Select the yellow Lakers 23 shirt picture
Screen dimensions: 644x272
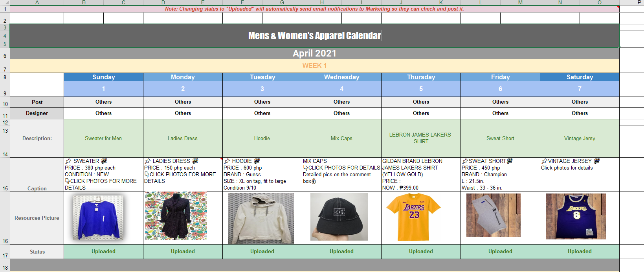click(414, 217)
